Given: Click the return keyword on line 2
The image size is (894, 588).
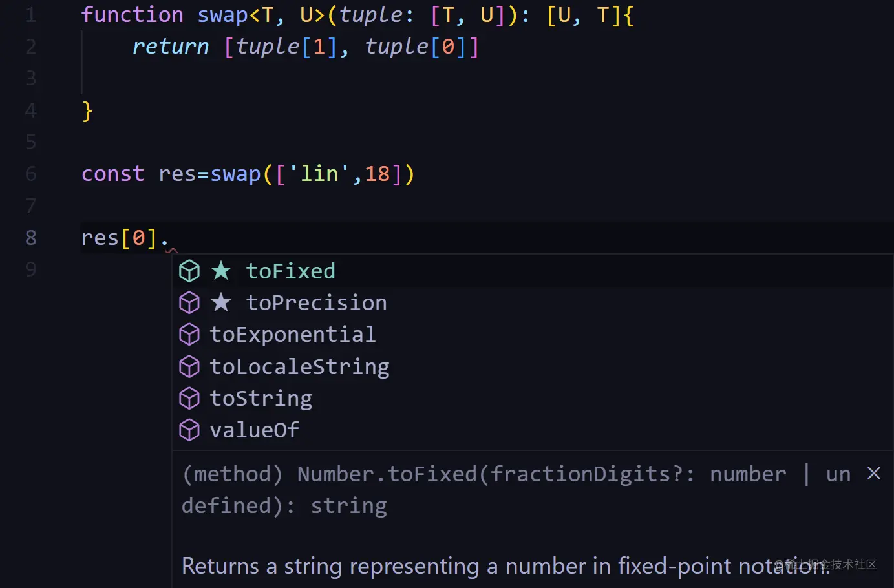Looking at the screenshot, I should [171, 47].
